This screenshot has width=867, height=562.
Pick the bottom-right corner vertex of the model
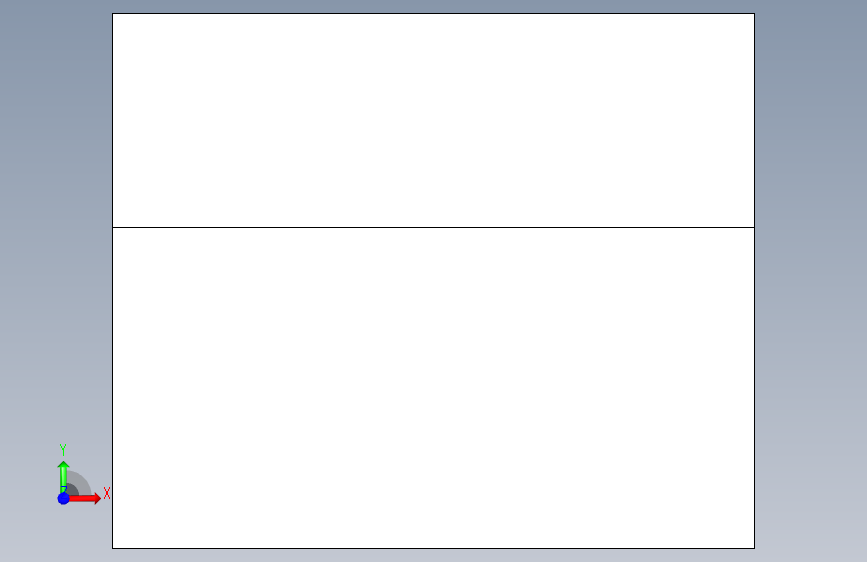(755, 549)
